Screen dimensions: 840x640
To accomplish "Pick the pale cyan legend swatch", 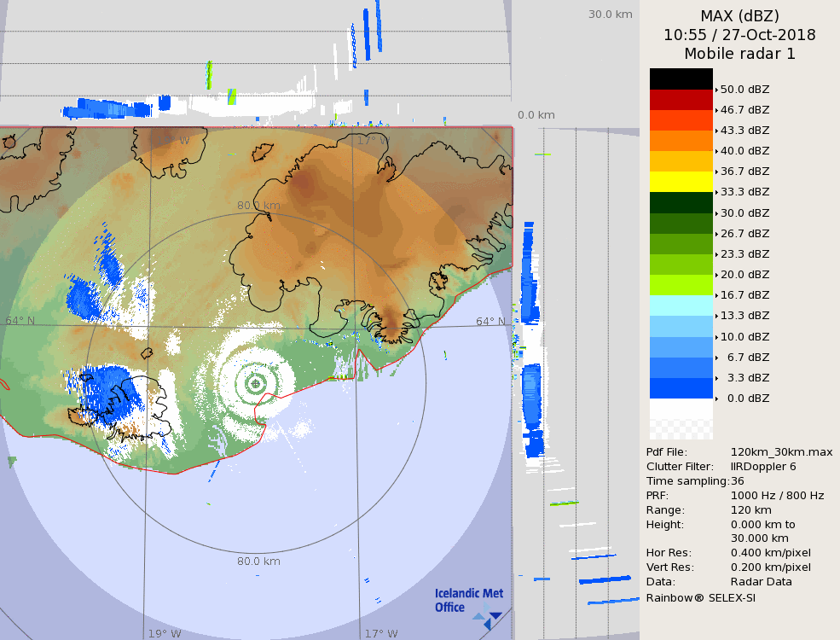I will (681, 305).
